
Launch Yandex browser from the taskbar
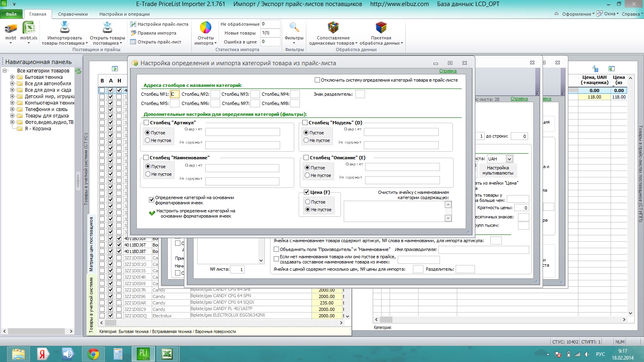tap(42, 354)
